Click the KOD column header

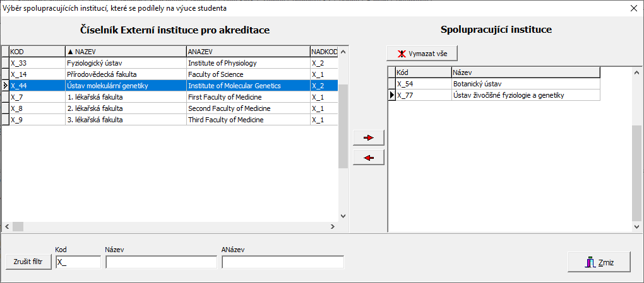tap(37, 51)
